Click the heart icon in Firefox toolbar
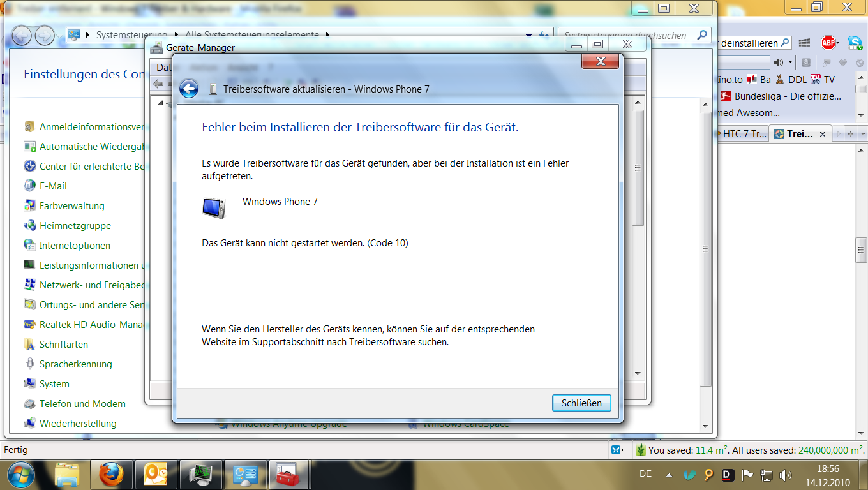This screenshot has width=868, height=490. [x=842, y=63]
